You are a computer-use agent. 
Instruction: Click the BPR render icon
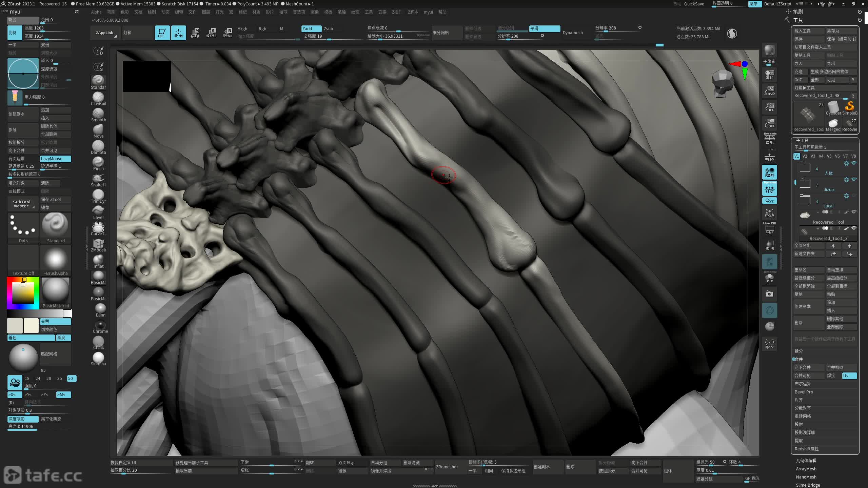coord(769,50)
